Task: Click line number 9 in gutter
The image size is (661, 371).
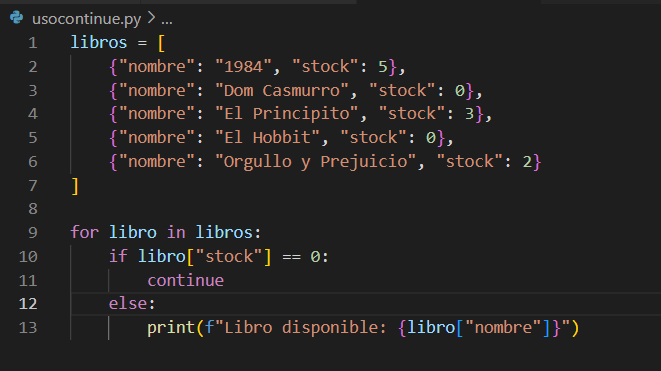Action: click(x=33, y=233)
